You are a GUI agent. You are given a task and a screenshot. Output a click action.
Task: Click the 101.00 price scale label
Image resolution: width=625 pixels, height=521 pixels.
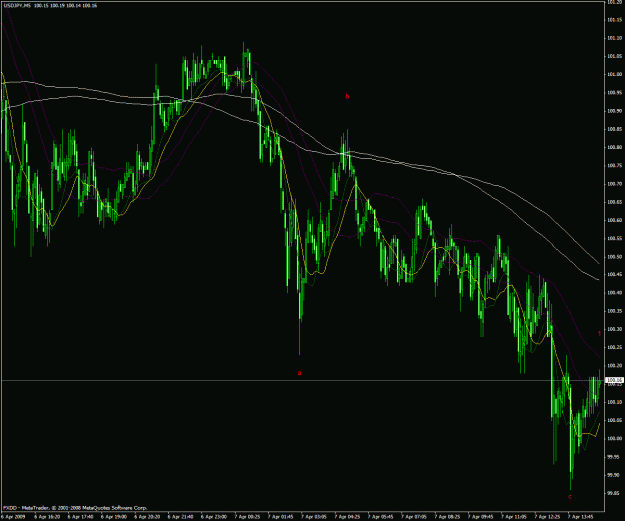(x=614, y=75)
